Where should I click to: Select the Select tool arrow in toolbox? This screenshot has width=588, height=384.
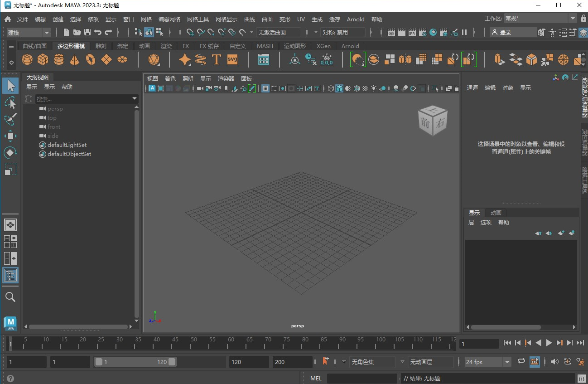(x=10, y=86)
